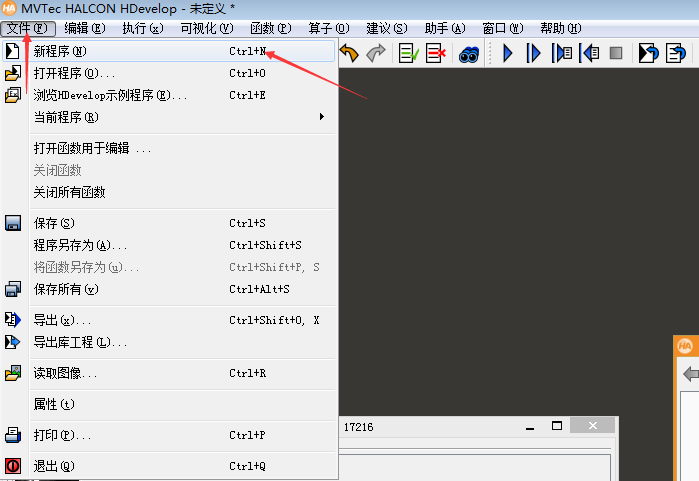This screenshot has width=699, height=481.
Task: Click the red quit icon beside 退出(Q)
Action: click(13, 466)
